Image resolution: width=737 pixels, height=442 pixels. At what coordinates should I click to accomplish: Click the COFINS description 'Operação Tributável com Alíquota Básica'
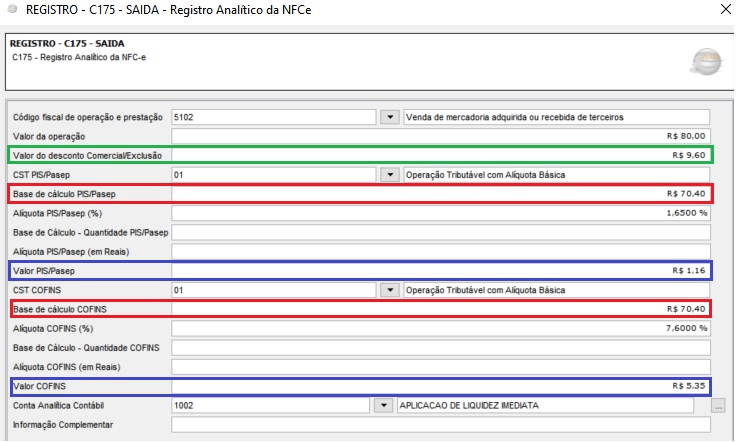(557, 290)
